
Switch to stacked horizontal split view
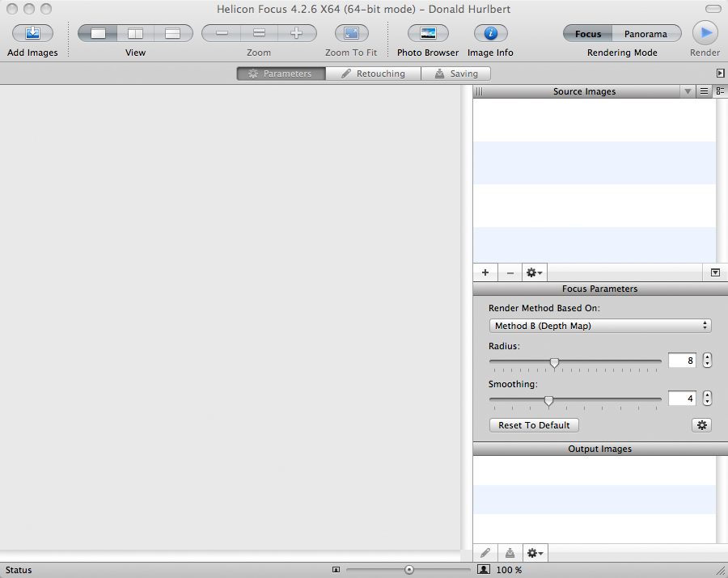[x=173, y=33]
